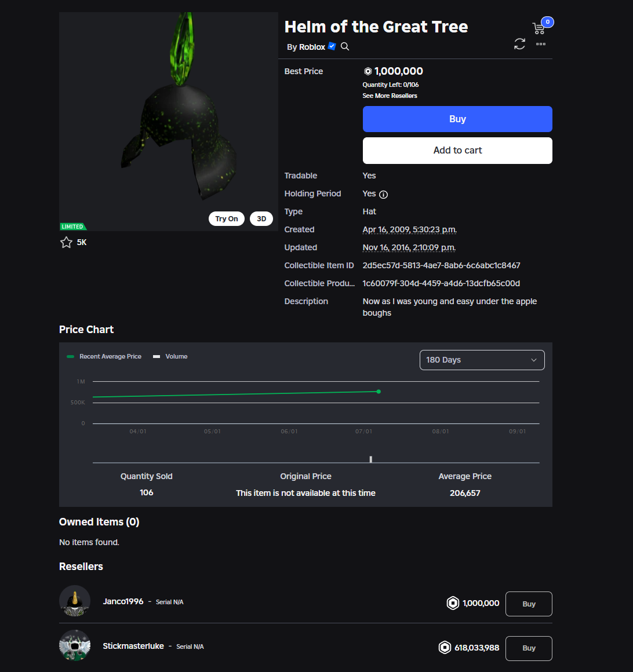Click the 5K favorites count
The height and width of the screenshot is (672, 633).
82,243
